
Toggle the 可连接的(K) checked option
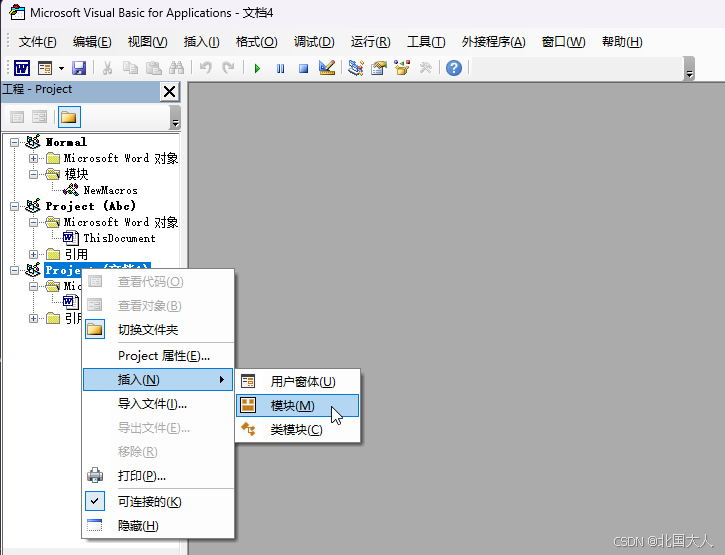pyautogui.click(x=158, y=502)
